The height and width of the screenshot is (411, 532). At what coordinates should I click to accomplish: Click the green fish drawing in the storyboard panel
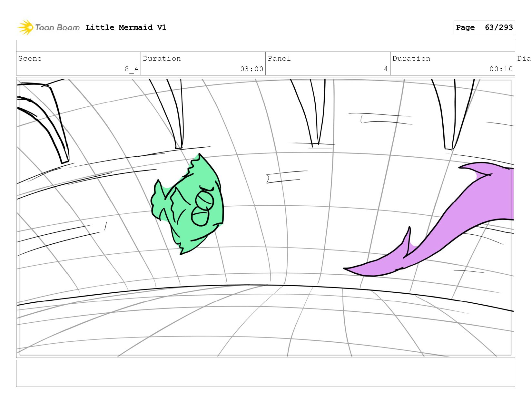coord(187,204)
